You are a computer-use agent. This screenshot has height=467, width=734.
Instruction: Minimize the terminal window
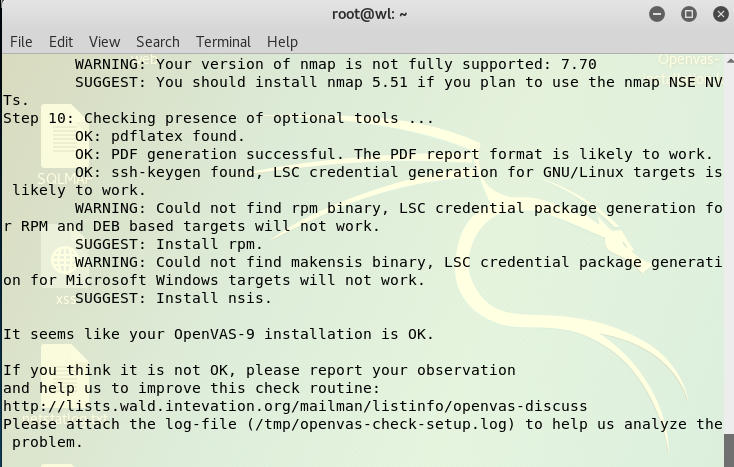coord(659,14)
